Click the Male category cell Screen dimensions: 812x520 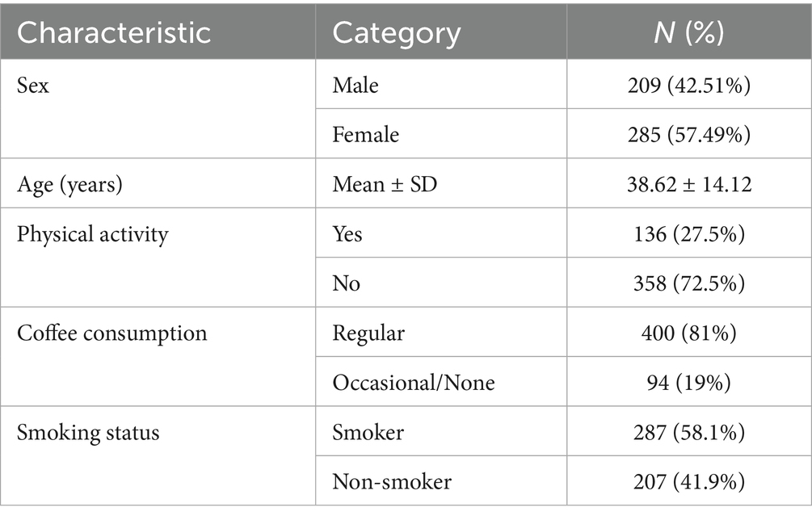coord(356,85)
